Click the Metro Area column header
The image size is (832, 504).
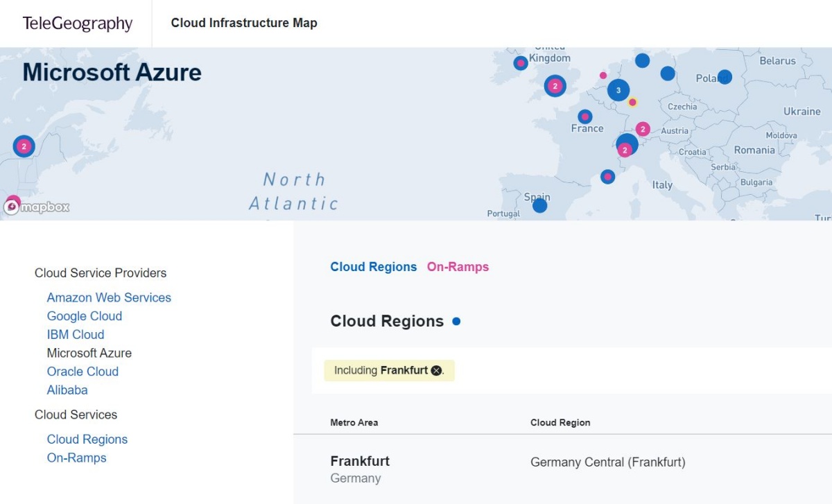click(x=354, y=422)
